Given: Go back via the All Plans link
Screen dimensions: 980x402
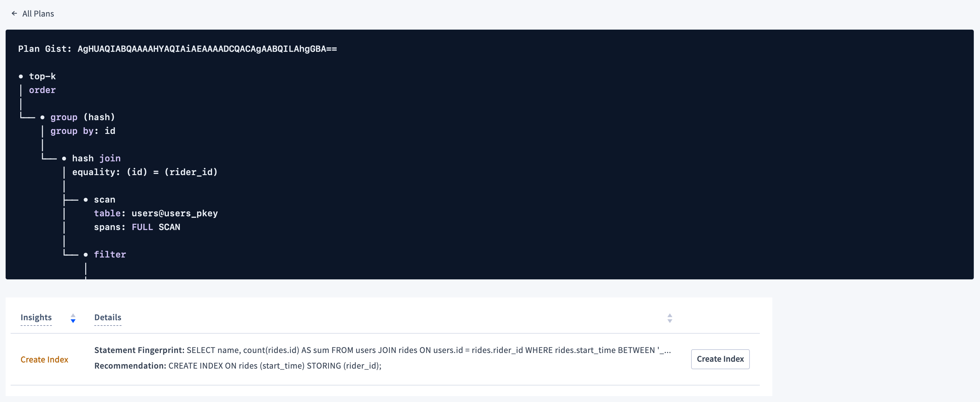Looking at the screenshot, I should coord(38,14).
